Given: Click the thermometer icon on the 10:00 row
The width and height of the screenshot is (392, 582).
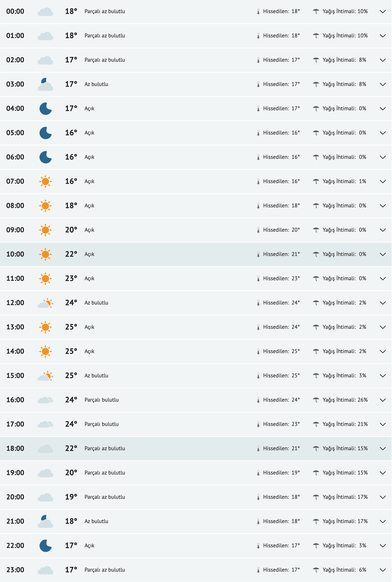Looking at the screenshot, I should [259, 254].
